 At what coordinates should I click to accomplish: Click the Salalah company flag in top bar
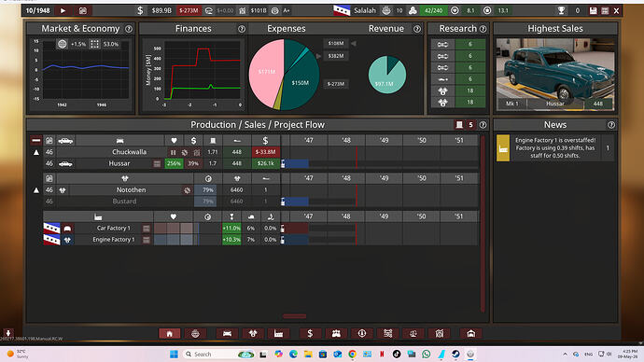342,10
